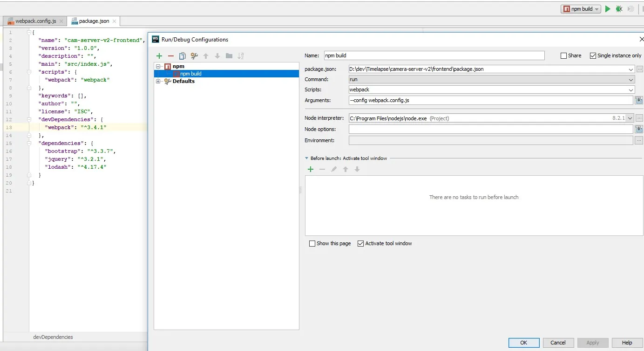Click the Defaults wrench icon in the tree
Viewport: 644px width, 351px height.
[168, 81]
